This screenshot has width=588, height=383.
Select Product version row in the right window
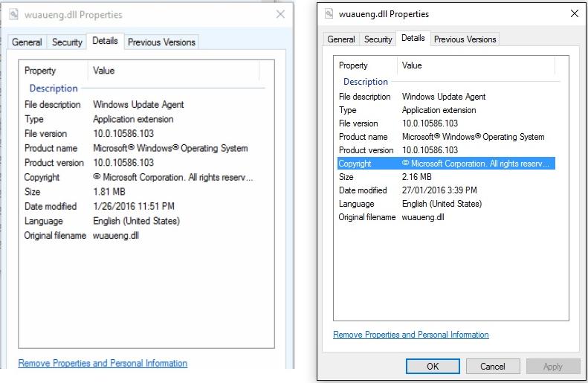click(446, 150)
